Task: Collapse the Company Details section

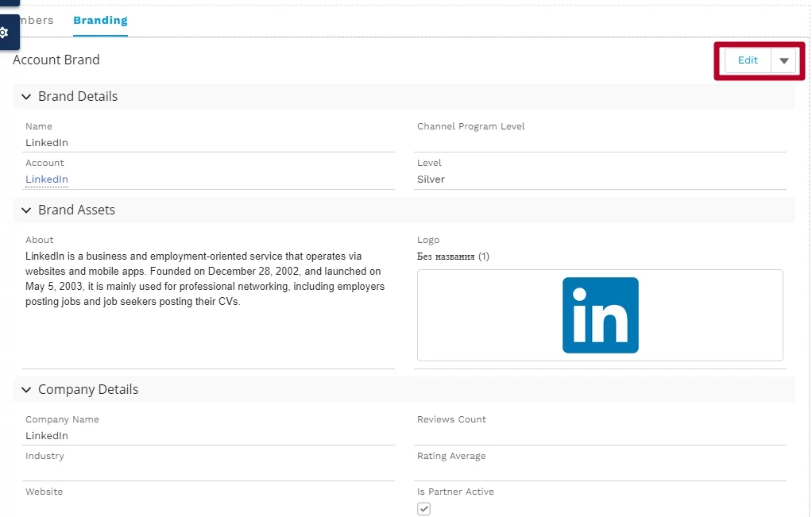Action: [26, 390]
